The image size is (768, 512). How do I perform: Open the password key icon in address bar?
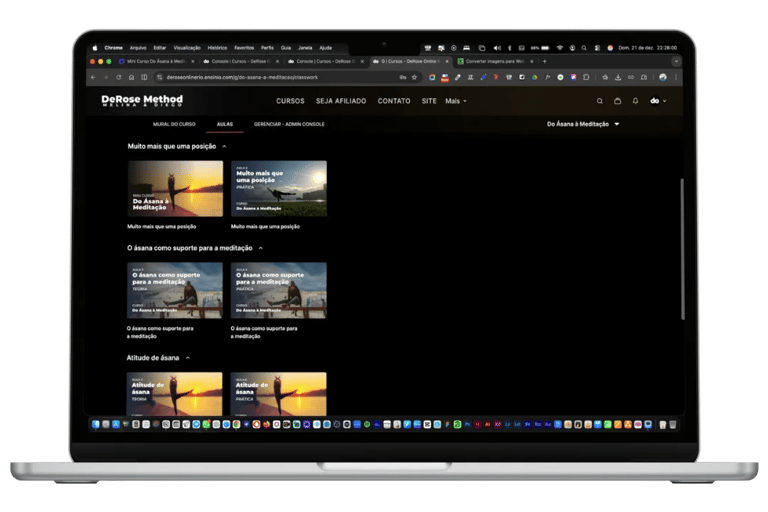pos(403,77)
